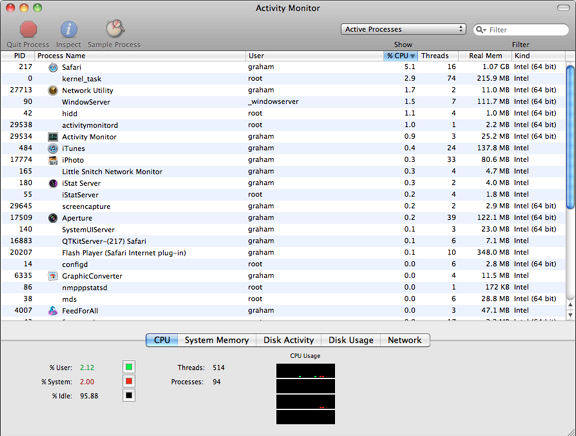
Task: Open the Disk Activity tab
Action: [289, 340]
